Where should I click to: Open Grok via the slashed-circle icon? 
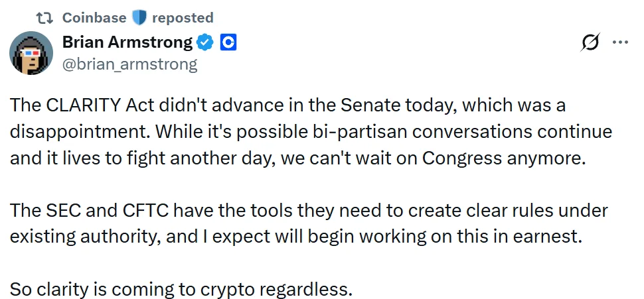[591, 42]
